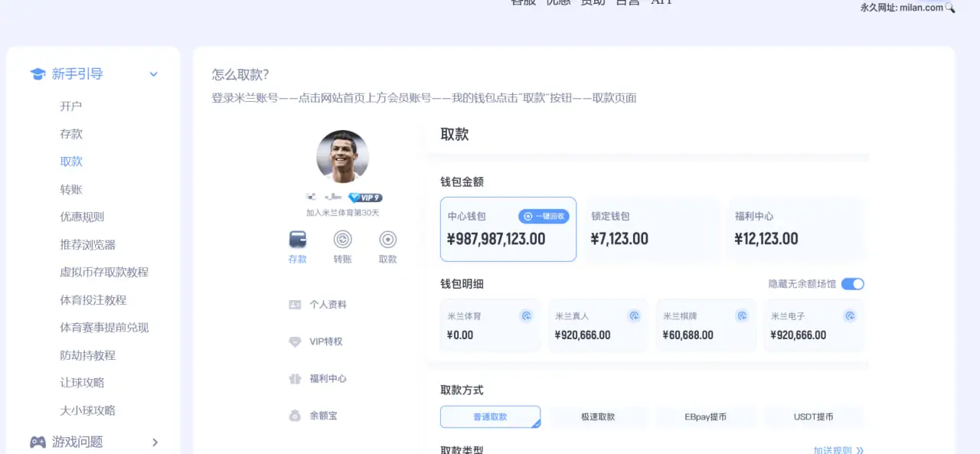Screen dimensions: 980x454
Task: Click the VIP特权 diamond icon
Action: click(295, 341)
